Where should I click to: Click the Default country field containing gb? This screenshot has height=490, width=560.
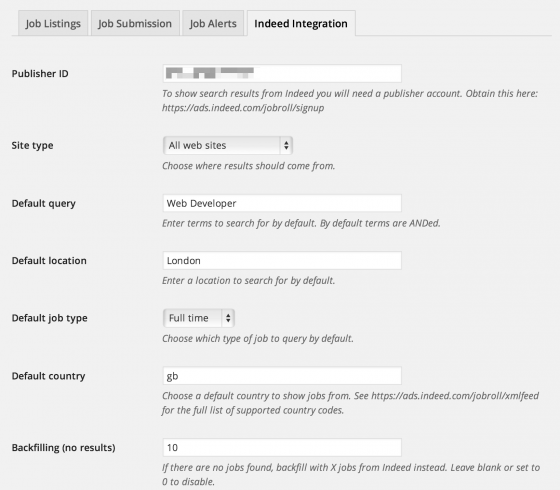[282, 376]
